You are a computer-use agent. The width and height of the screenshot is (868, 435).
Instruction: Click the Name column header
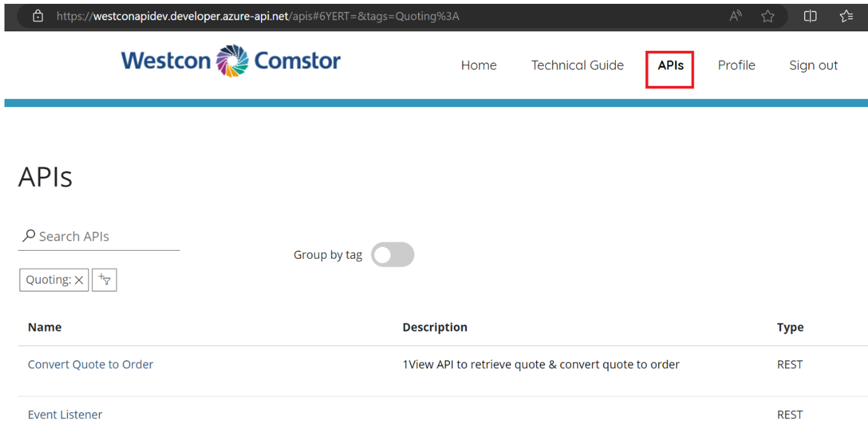pyautogui.click(x=45, y=327)
